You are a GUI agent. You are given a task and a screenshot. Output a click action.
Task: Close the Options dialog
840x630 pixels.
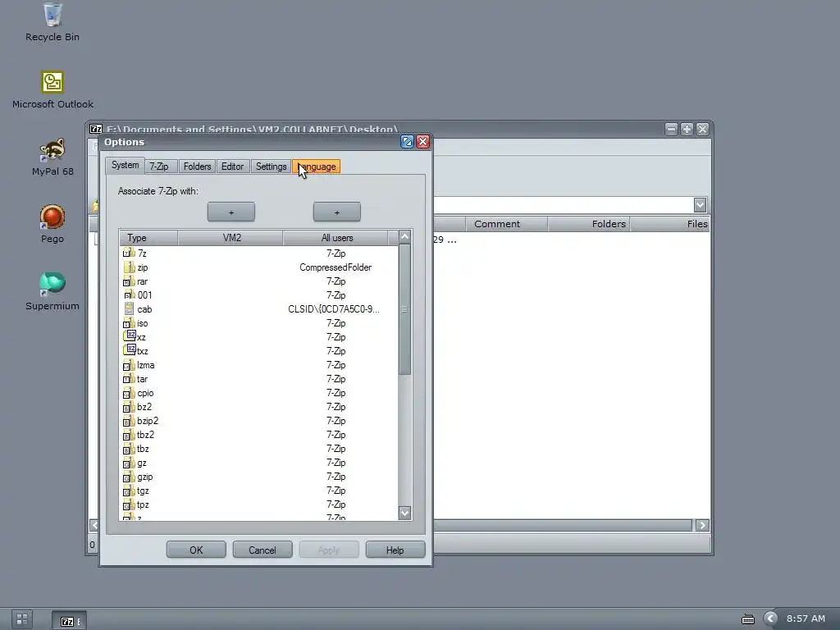[422, 141]
